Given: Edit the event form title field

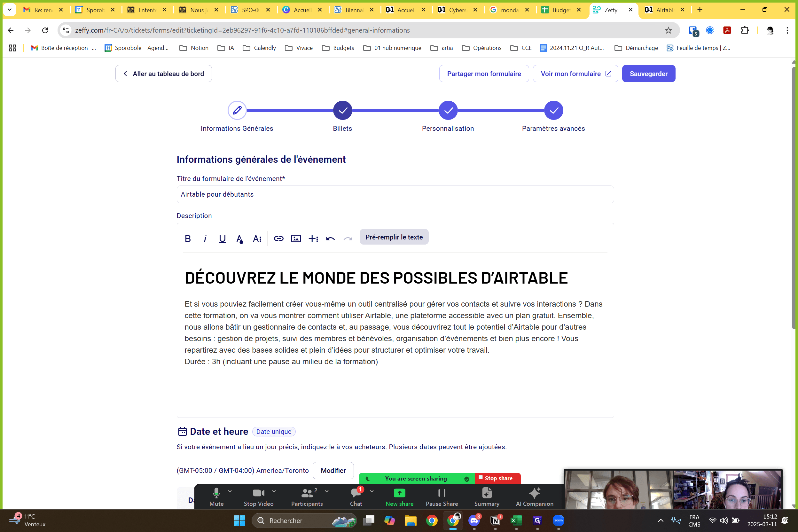Looking at the screenshot, I should coord(395,194).
